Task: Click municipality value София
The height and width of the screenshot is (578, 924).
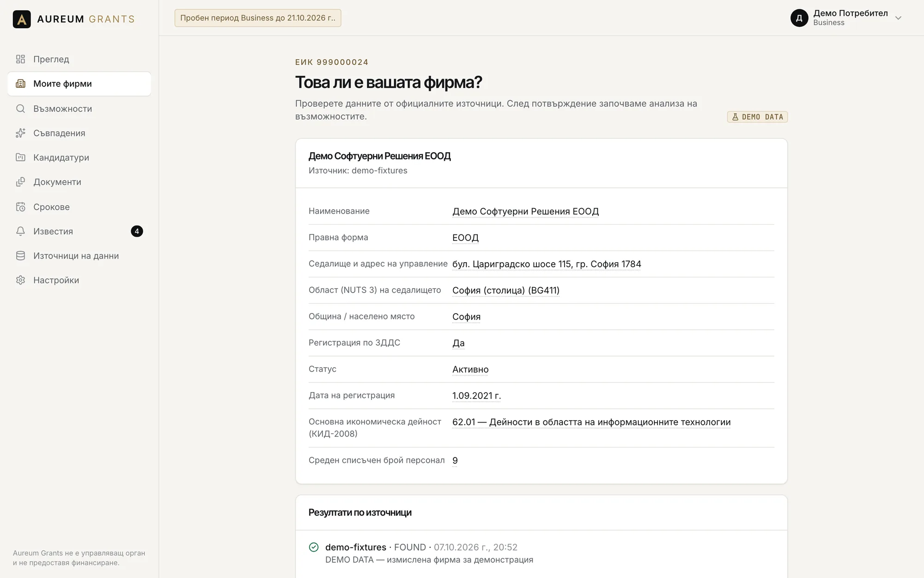Action: (466, 317)
